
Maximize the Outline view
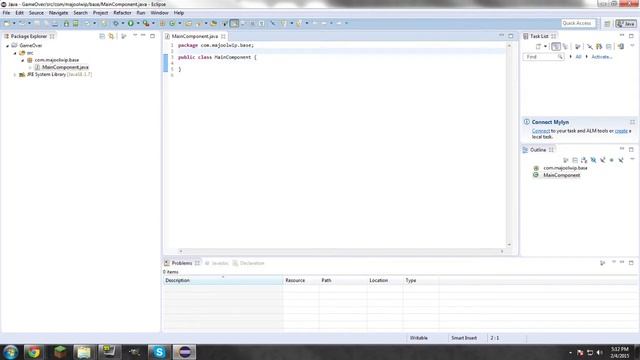click(631, 149)
